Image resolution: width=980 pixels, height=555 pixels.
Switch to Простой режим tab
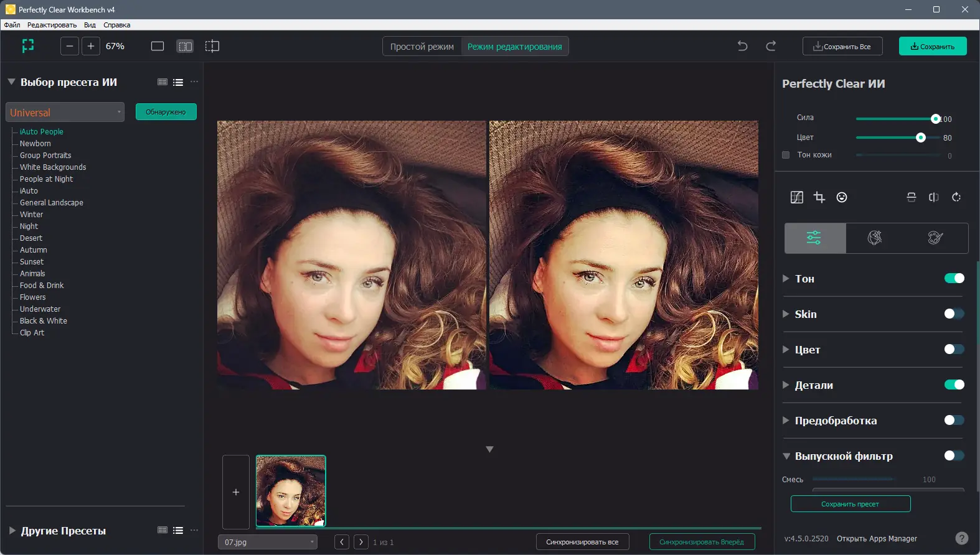[422, 47]
